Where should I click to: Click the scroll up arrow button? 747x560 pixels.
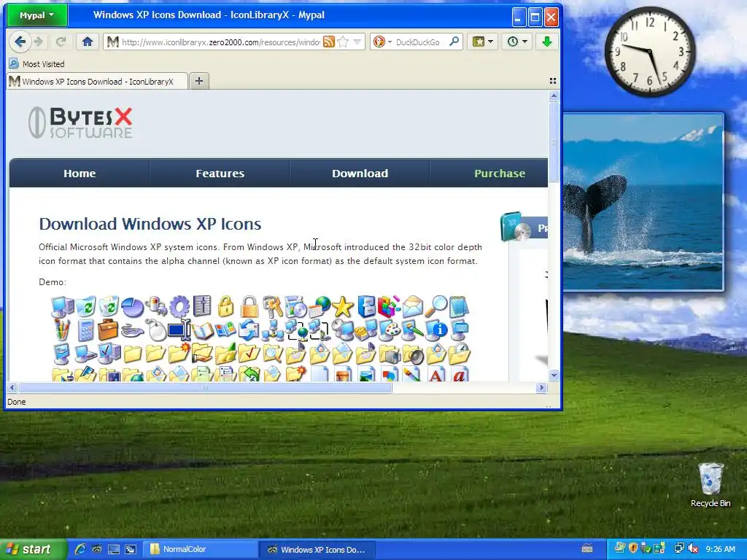tap(554, 96)
